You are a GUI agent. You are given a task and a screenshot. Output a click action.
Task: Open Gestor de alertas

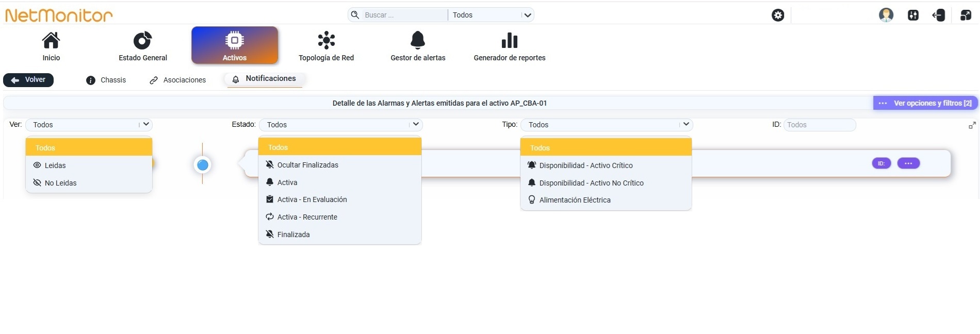418,46
